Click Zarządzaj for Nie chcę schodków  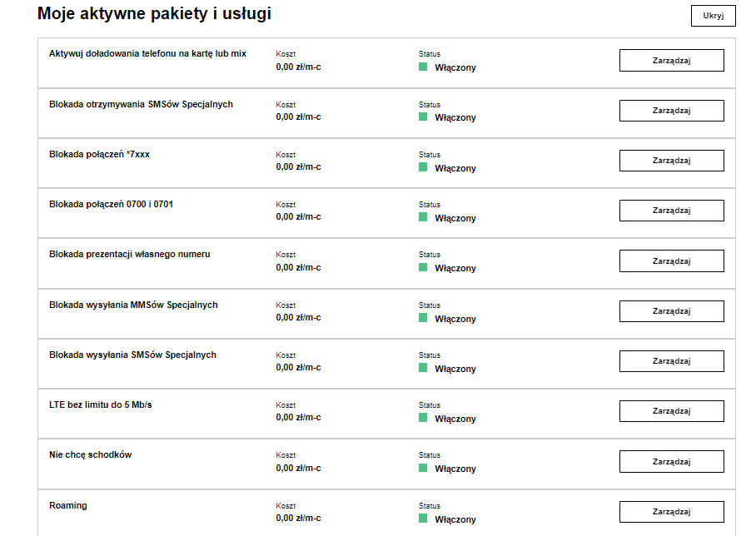671,462
